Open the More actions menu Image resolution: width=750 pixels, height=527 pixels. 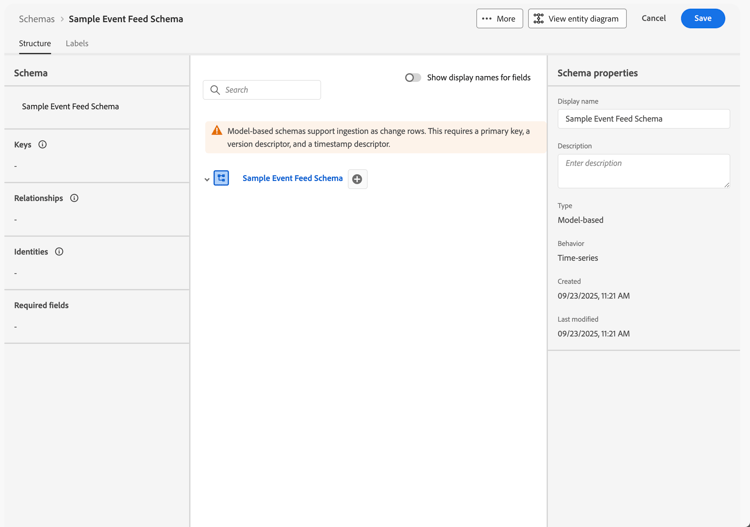click(x=499, y=19)
